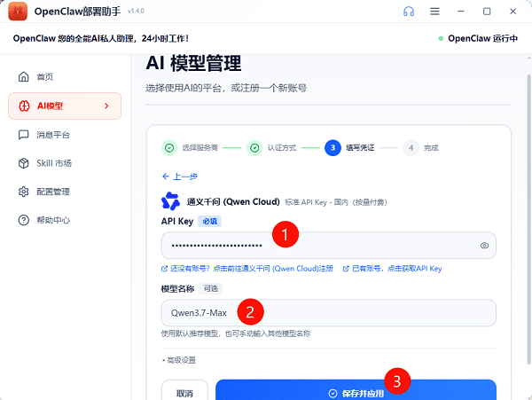
Task: Click the blue step 3 circle 填写凭证
Action: click(x=332, y=148)
